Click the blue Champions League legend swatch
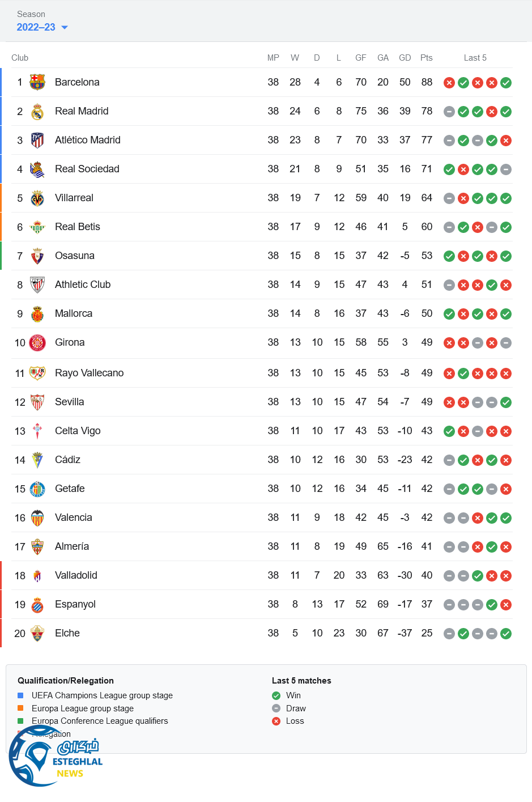The image size is (532, 802). [20, 695]
